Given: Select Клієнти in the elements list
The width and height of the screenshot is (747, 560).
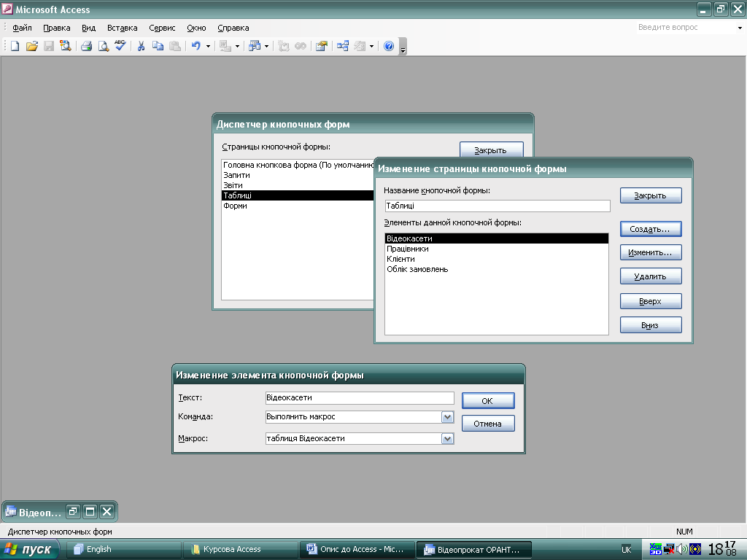Looking at the screenshot, I should pos(496,259).
